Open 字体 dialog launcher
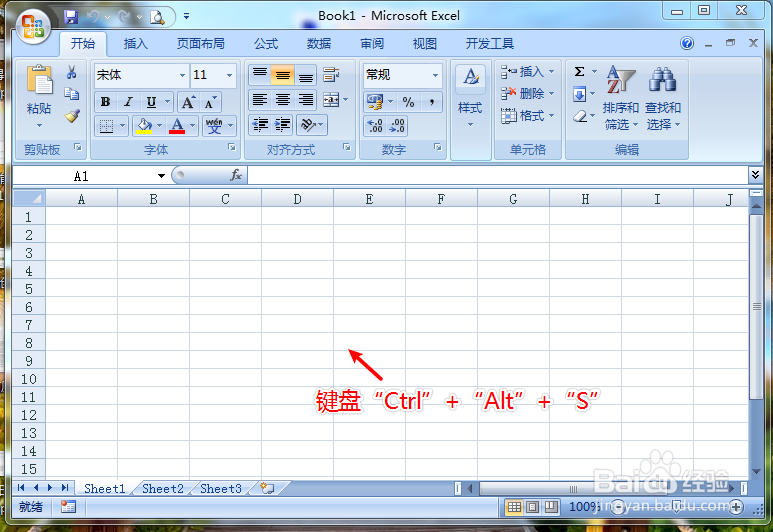773x532 pixels. (x=232, y=147)
